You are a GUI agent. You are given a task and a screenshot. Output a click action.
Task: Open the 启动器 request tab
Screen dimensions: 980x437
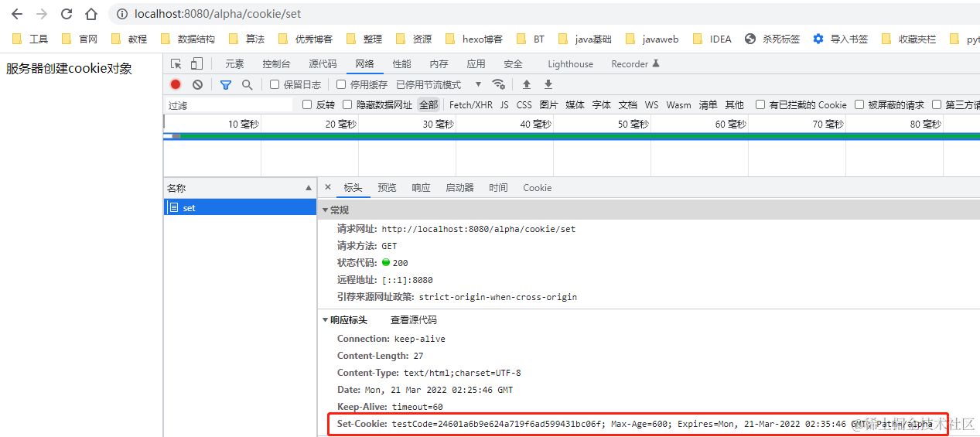459,187
